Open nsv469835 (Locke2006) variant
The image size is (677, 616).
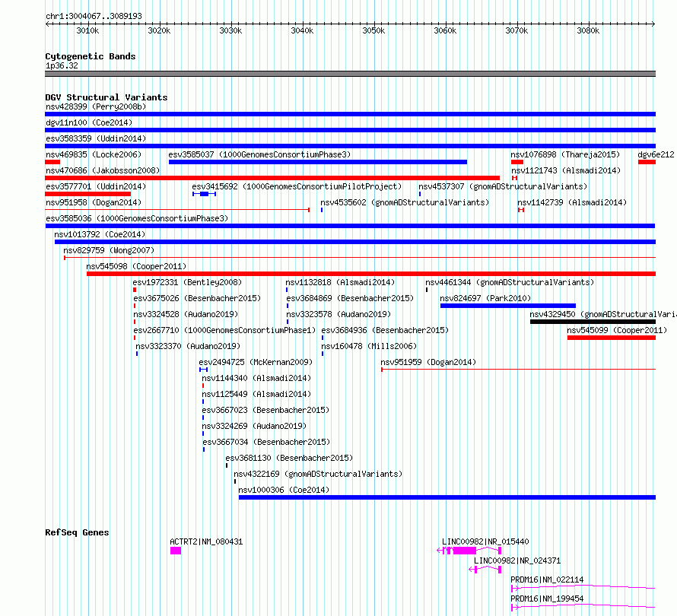coord(94,154)
